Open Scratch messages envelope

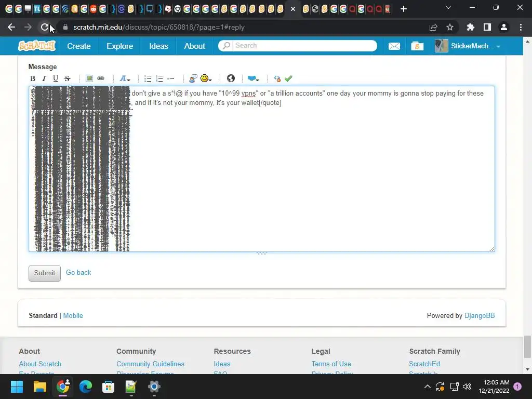394,46
